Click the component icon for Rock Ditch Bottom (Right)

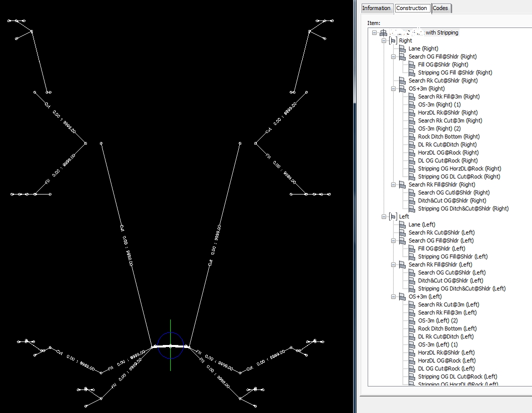[412, 136]
